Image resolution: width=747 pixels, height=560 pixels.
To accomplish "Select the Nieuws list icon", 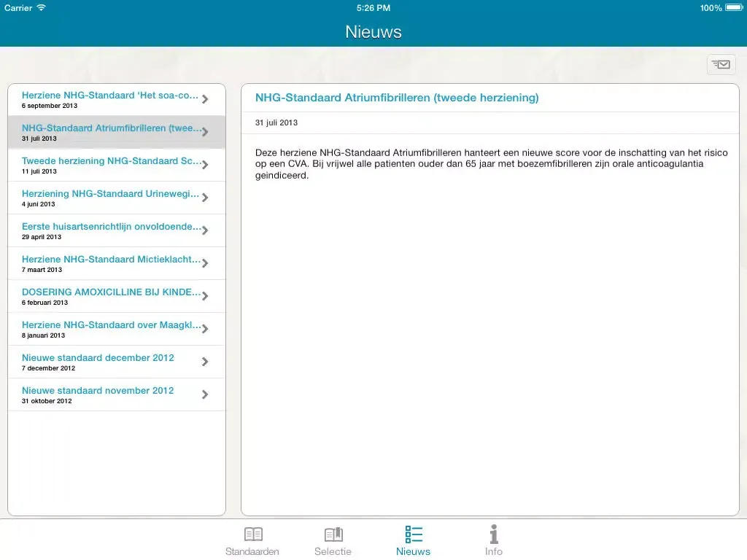I will (x=414, y=534).
